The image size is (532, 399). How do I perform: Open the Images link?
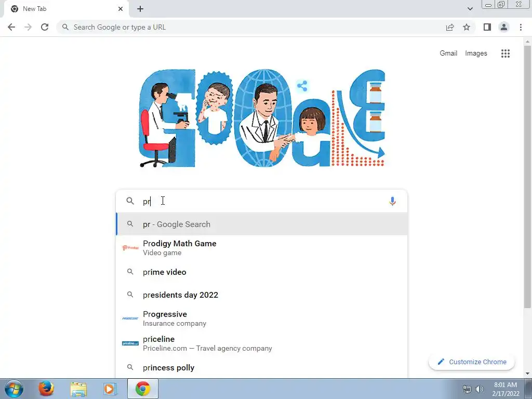pyautogui.click(x=476, y=54)
